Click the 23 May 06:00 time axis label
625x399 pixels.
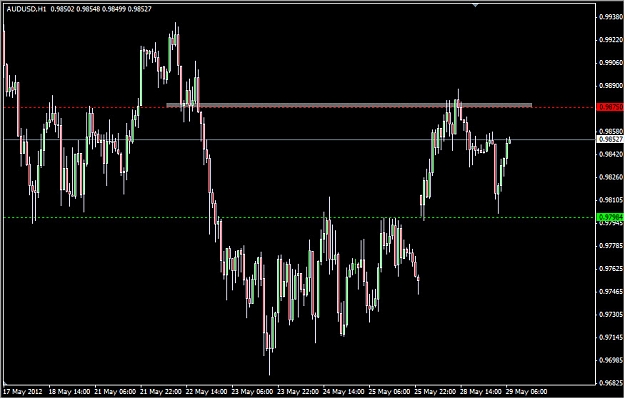click(x=253, y=391)
